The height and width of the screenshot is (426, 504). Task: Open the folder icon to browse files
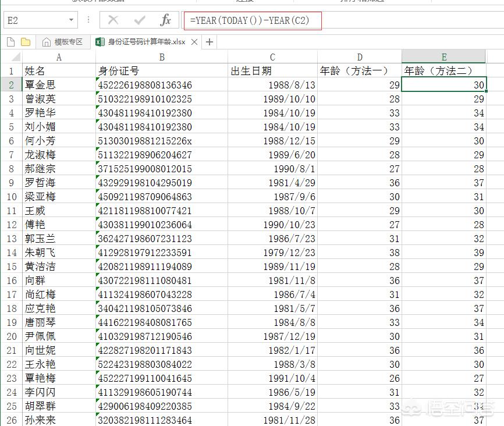pos(24,41)
